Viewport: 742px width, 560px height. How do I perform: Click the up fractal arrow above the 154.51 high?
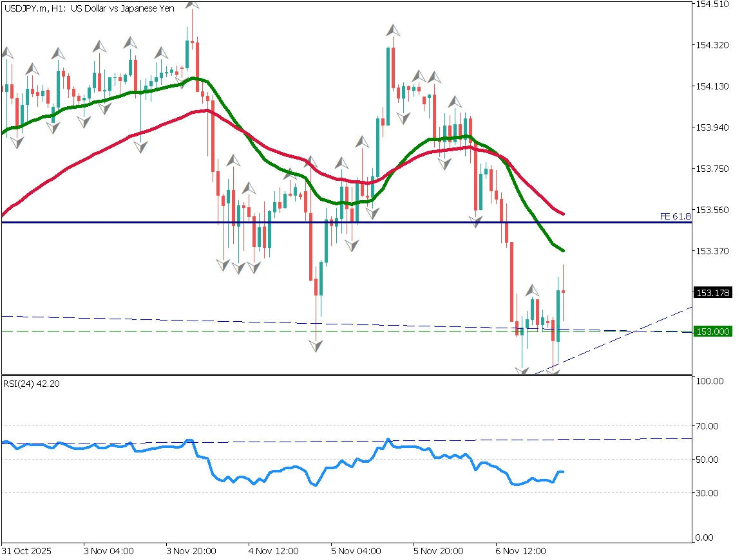point(191,4)
